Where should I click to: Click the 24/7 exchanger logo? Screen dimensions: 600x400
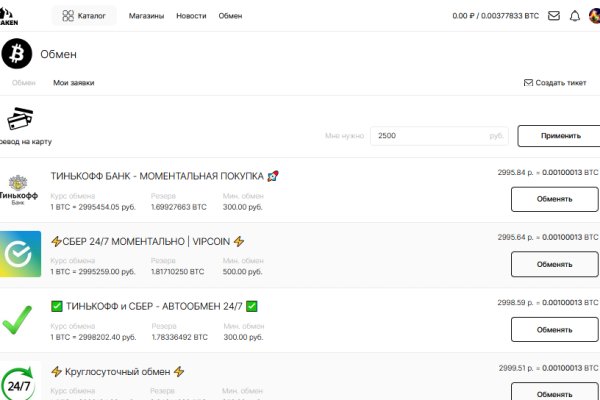[x=19, y=383]
